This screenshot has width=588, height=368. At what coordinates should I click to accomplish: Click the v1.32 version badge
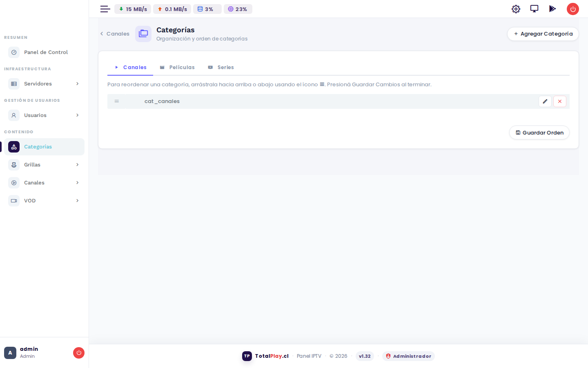click(365, 356)
